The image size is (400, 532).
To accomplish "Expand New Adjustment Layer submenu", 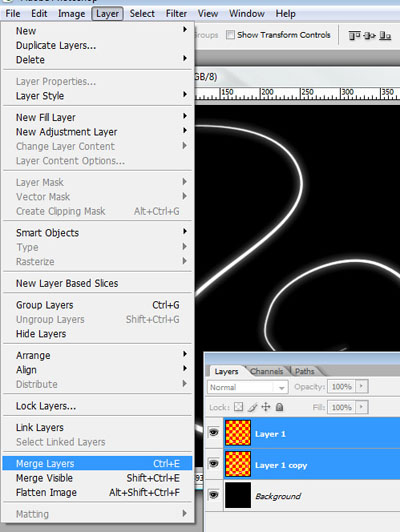I will pos(97,132).
